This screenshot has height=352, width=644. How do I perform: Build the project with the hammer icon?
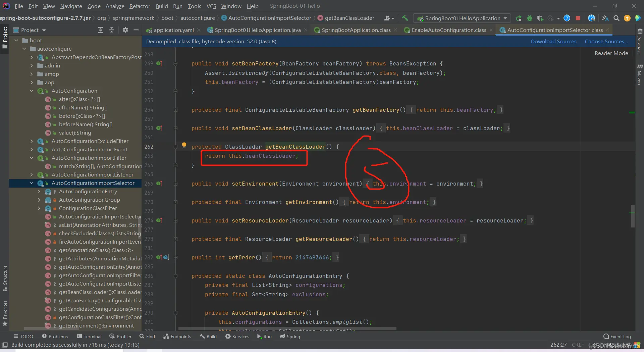pos(405,18)
